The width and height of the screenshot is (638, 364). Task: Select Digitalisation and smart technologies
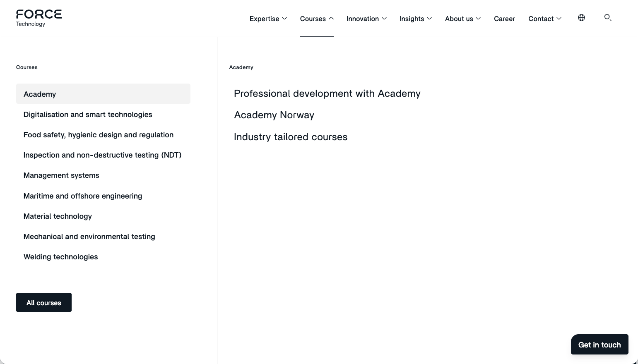[x=88, y=115]
